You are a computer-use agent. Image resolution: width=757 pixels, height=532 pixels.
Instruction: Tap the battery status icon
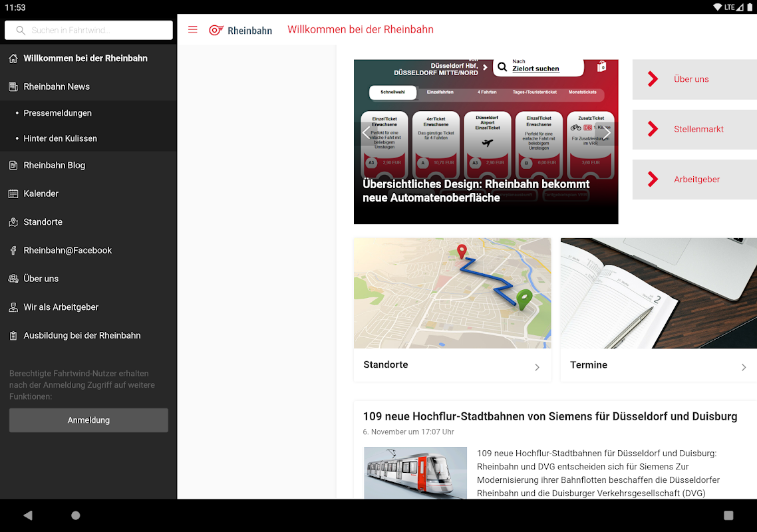[x=750, y=7]
